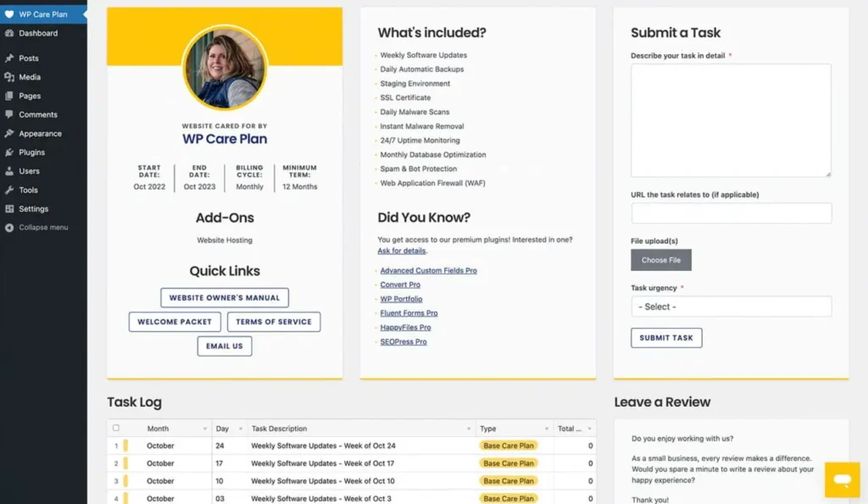Open Settings using its sidebar icon
The height and width of the screenshot is (504, 868).
click(x=10, y=208)
